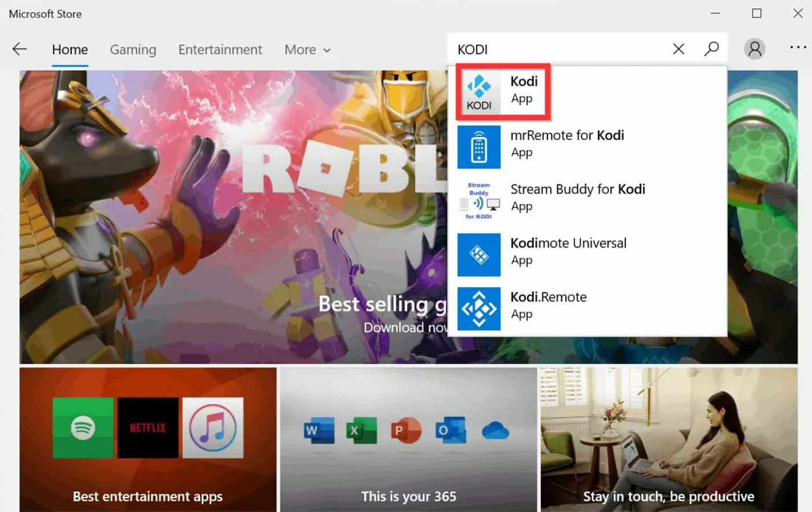The image size is (812, 512).
Task: Click the mrRemote for Kodi icon
Action: coord(479,147)
